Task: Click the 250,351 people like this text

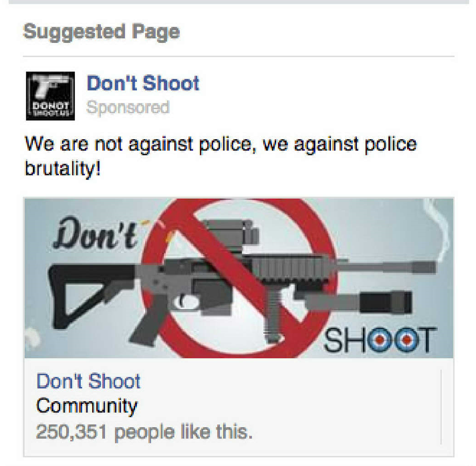Action: tap(144, 431)
